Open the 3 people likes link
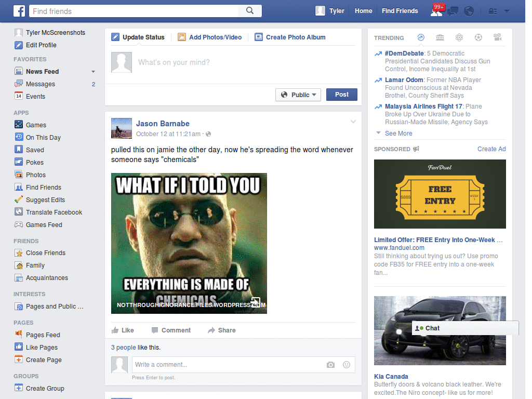This screenshot has width=532, height=399. point(124,348)
